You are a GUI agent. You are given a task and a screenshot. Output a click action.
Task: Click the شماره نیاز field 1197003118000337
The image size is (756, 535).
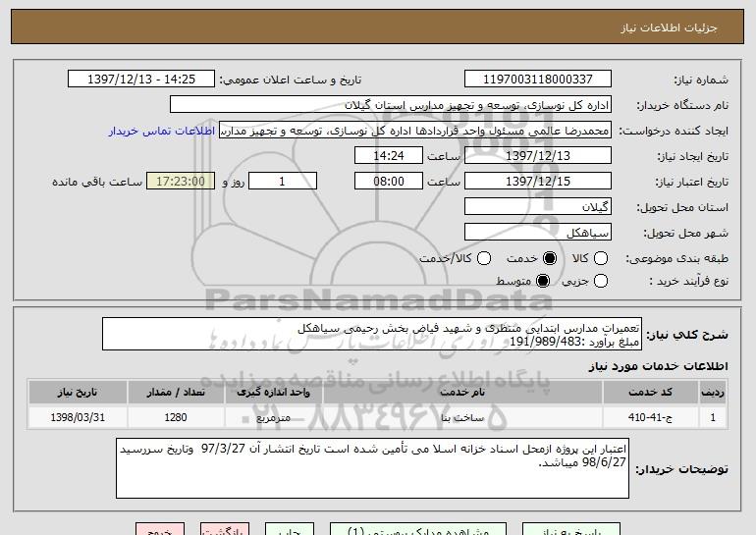coord(538,80)
